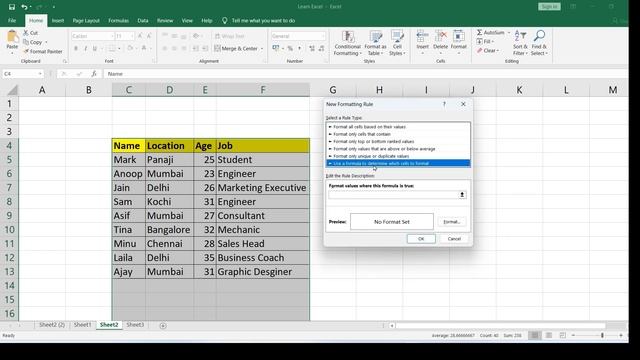This screenshot has width=640, height=360.
Task: Click OK in New Formatting Rule dialog
Action: pos(421,239)
